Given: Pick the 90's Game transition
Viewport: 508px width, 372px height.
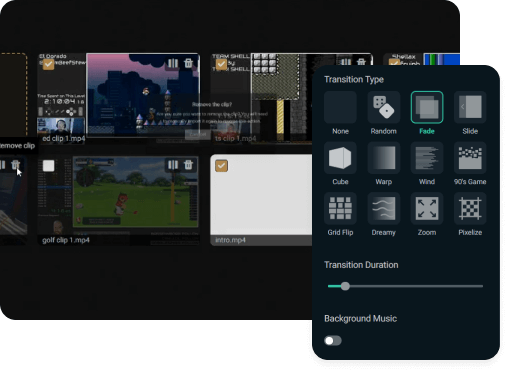Looking at the screenshot, I should pyautogui.click(x=470, y=158).
